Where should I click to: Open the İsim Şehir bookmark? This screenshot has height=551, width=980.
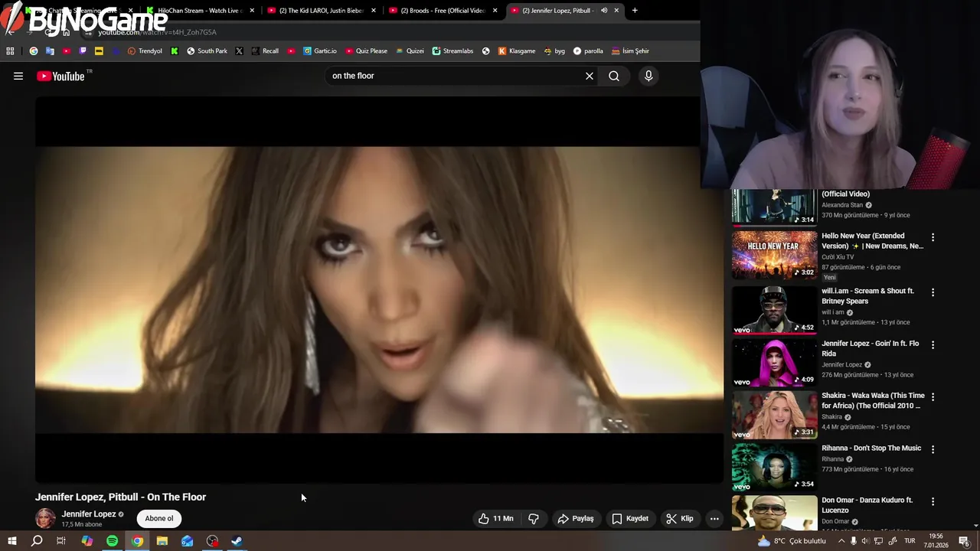[630, 51]
